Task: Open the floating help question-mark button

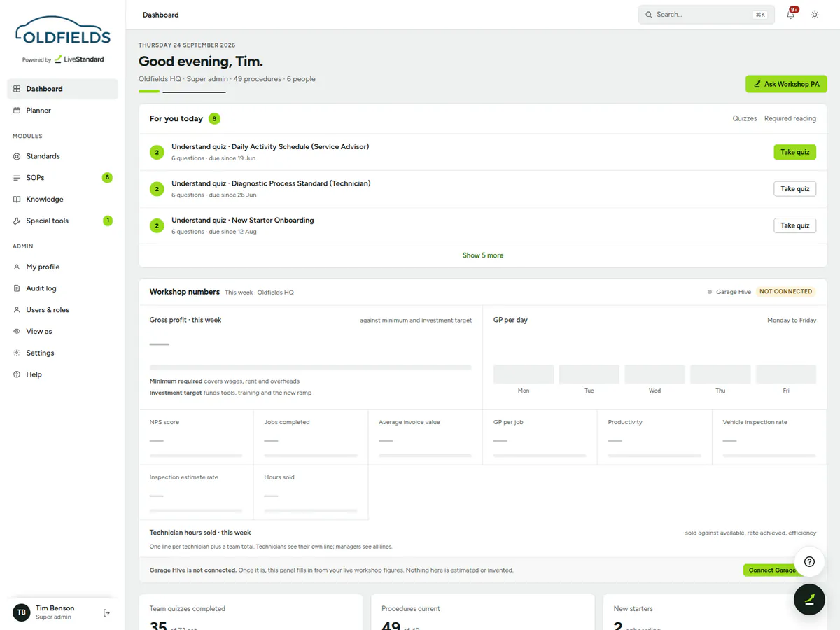Action: click(x=809, y=561)
